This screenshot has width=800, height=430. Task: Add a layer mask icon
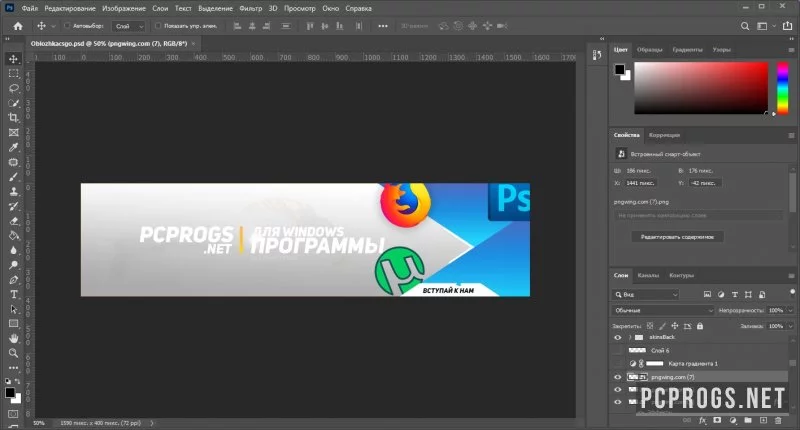[717, 420]
